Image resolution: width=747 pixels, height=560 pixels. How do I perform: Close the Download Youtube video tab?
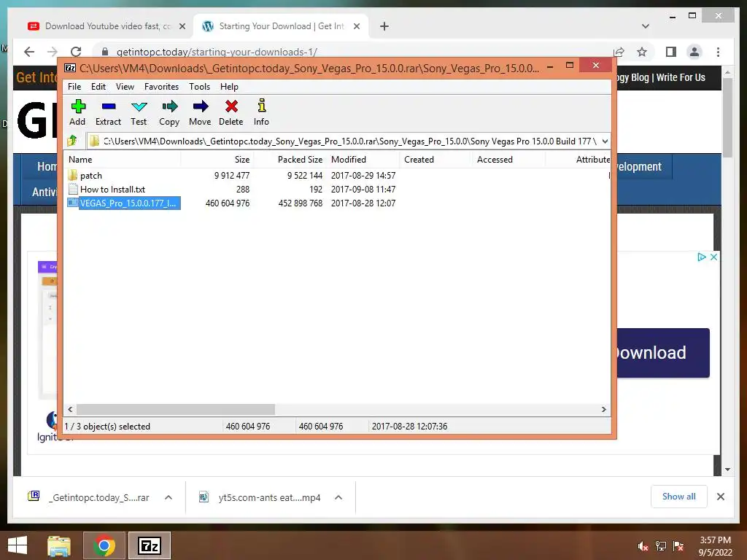tap(182, 26)
